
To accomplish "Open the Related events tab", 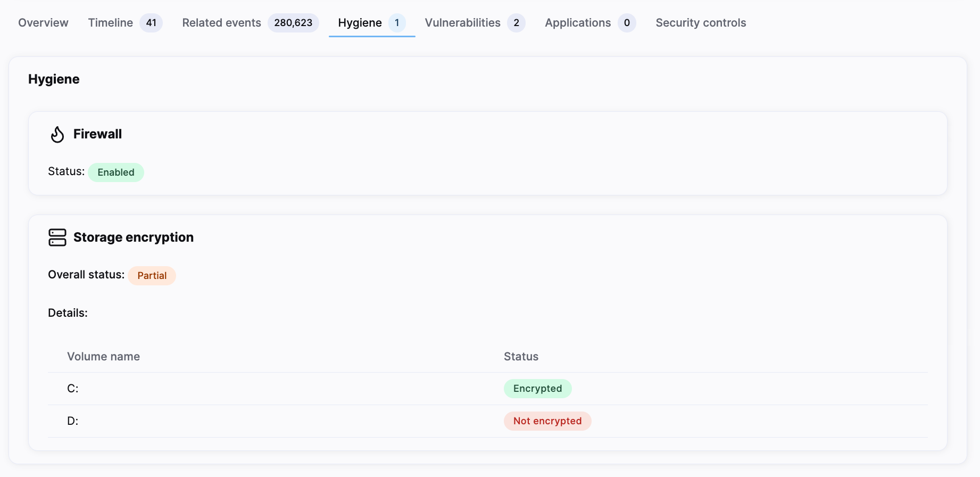I will tap(250, 23).
